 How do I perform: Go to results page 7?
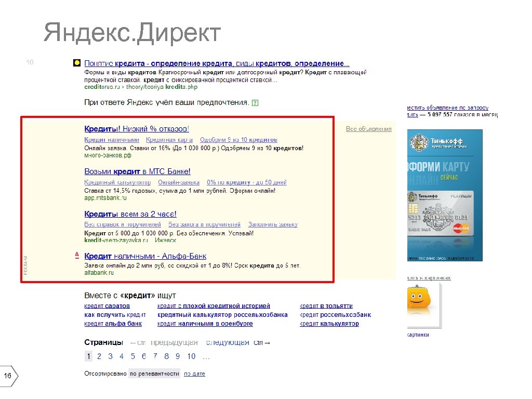click(155, 356)
